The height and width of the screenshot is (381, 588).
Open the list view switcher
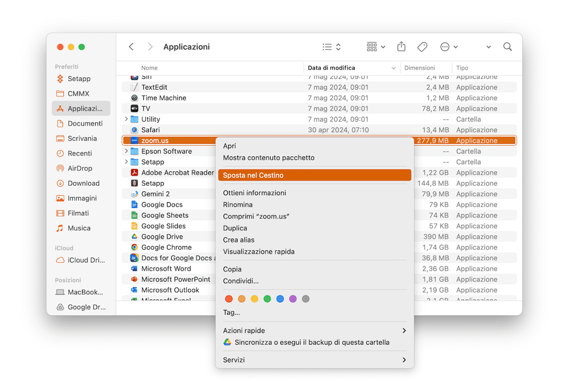click(x=332, y=47)
